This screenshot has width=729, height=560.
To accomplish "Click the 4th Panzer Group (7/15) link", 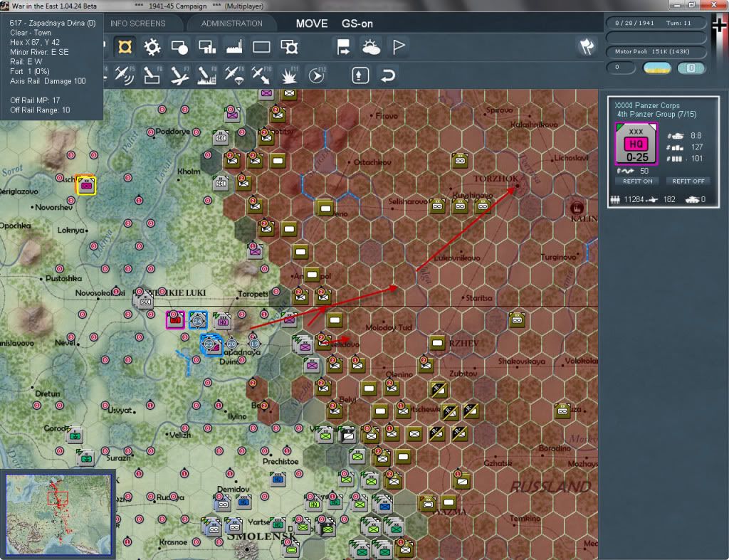I will coord(656,114).
